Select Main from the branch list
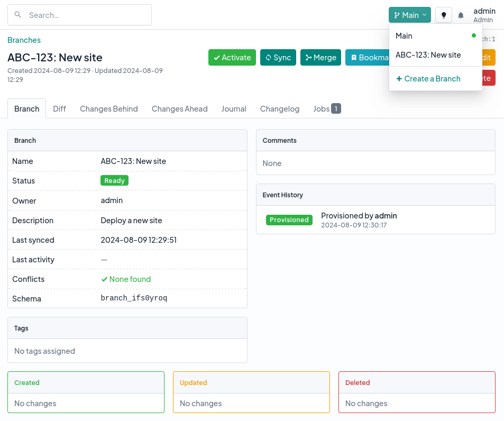Image resolution: width=504 pixels, height=421 pixels. (404, 36)
